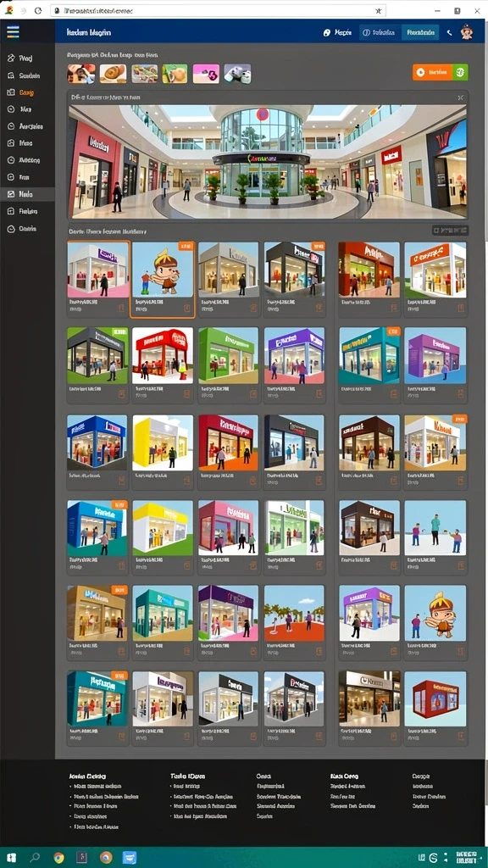This screenshot has height=868, width=488.
Task: Select the orange-highlighted sidebar item
Action: (x=21, y=92)
